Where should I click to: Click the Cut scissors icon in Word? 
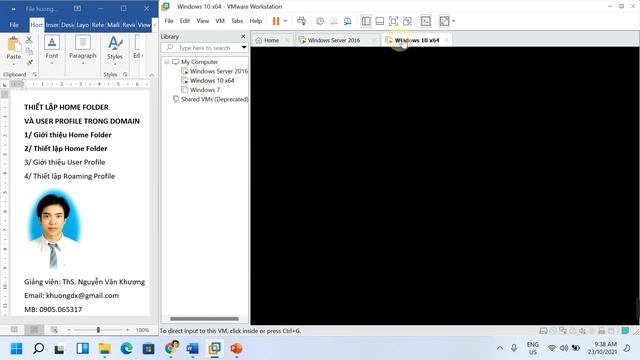[29, 40]
